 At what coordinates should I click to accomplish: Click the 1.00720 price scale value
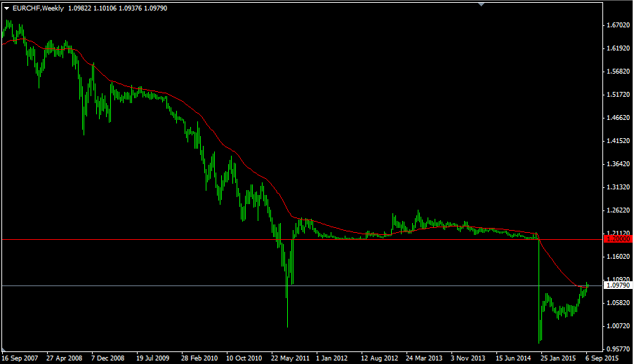(619, 326)
